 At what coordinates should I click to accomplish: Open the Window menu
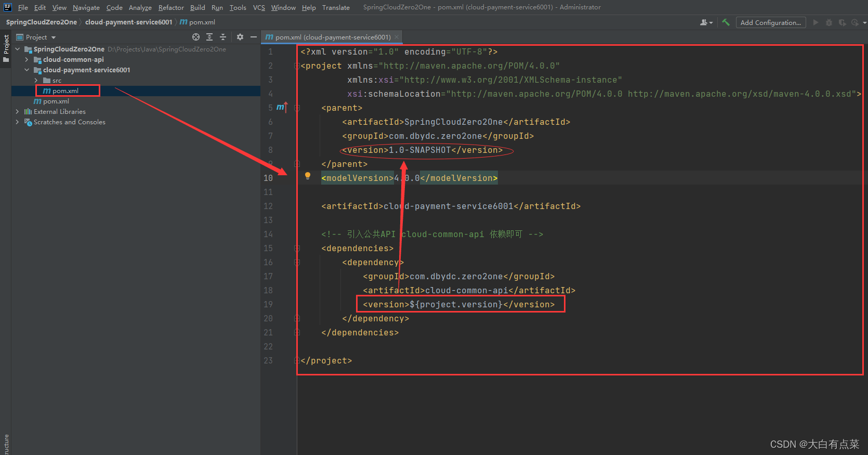(283, 7)
